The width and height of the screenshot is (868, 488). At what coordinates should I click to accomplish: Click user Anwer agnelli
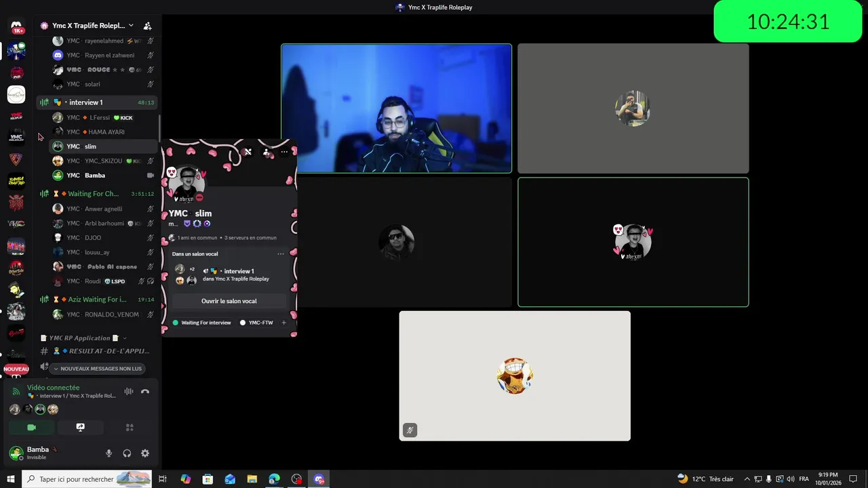[x=103, y=209]
